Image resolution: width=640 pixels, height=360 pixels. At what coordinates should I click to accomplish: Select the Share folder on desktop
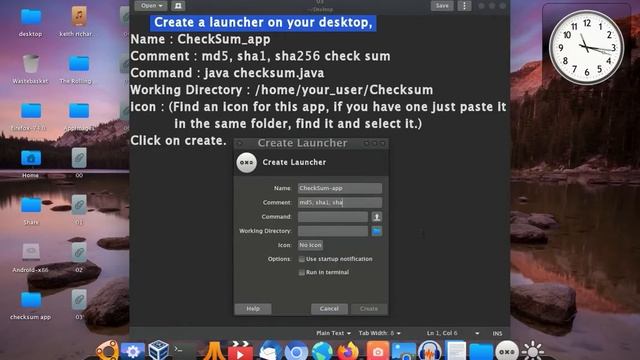[31, 205]
